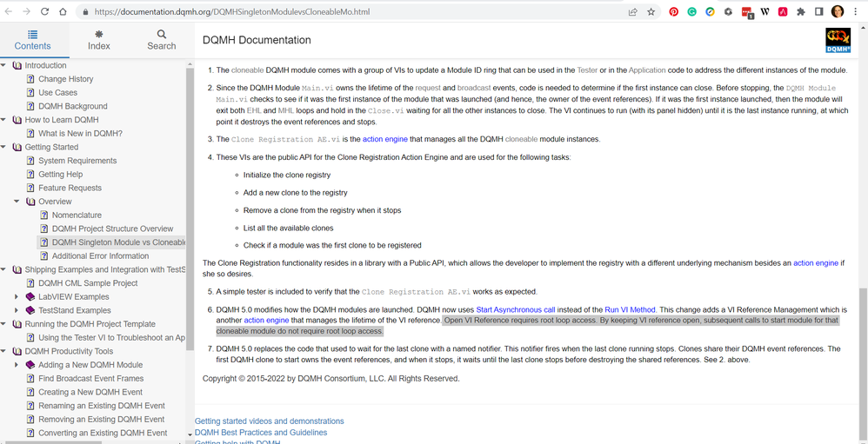
Task: Click the purple book icon beside LabVIEW Examples
Action: (30, 297)
